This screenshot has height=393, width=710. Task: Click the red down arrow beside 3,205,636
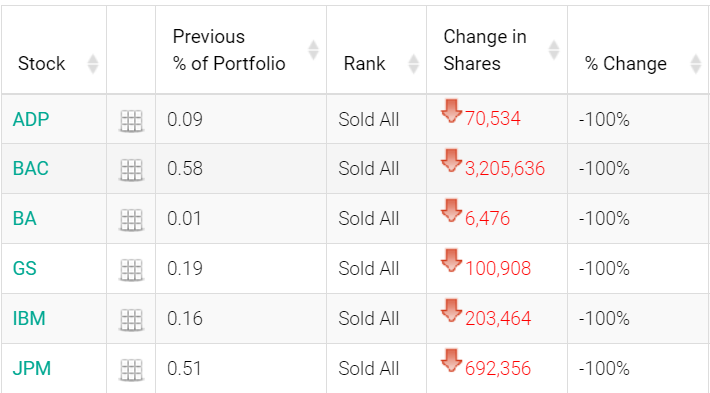(x=451, y=161)
